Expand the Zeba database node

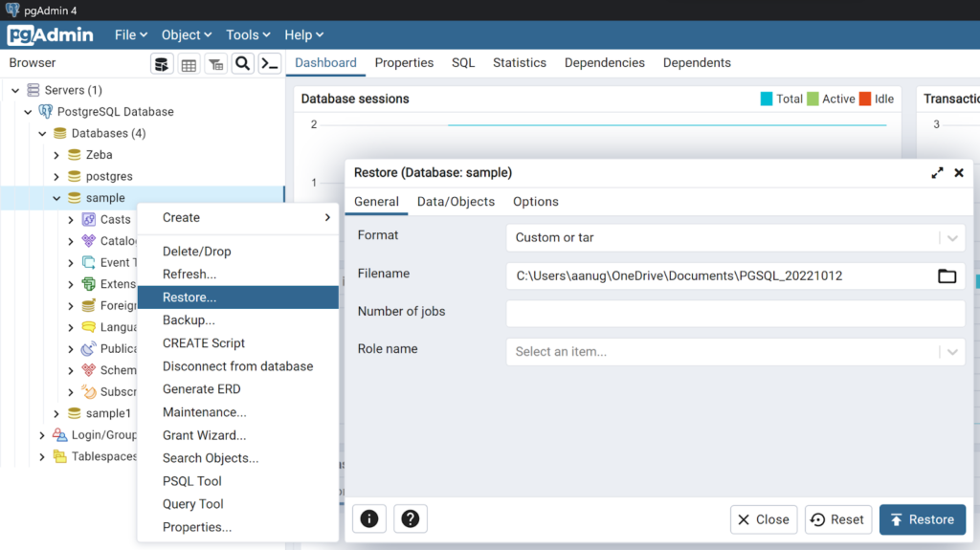coord(56,155)
